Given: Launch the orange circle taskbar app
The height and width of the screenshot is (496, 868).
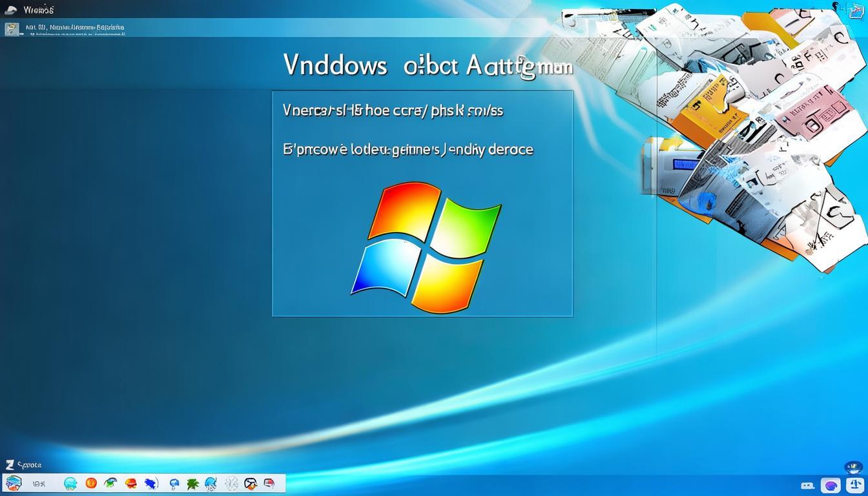Looking at the screenshot, I should click(91, 483).
